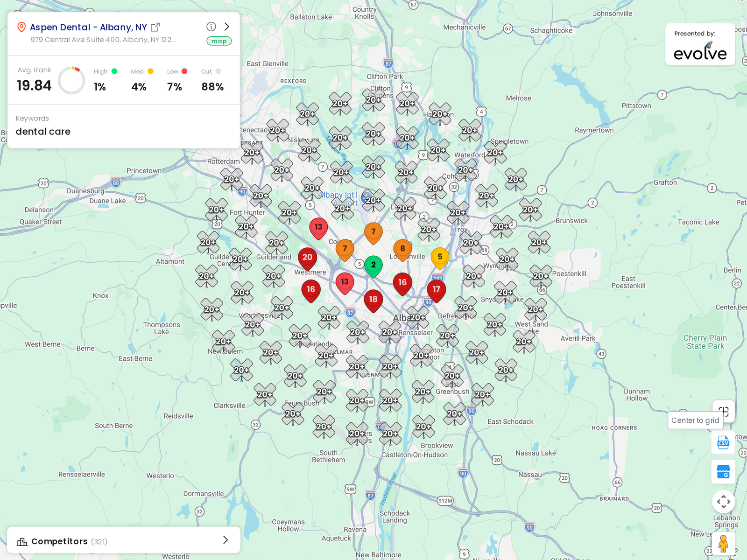Select the green rank 2 pin
Image resolution: width=747 pixels, height=560 pixels.
click(373, 267)
